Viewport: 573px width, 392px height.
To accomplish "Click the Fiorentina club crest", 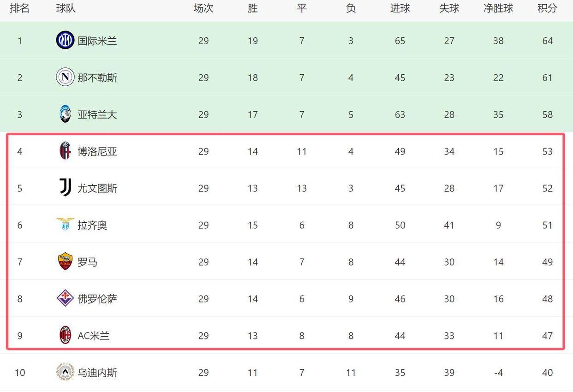I will [65, 298].
